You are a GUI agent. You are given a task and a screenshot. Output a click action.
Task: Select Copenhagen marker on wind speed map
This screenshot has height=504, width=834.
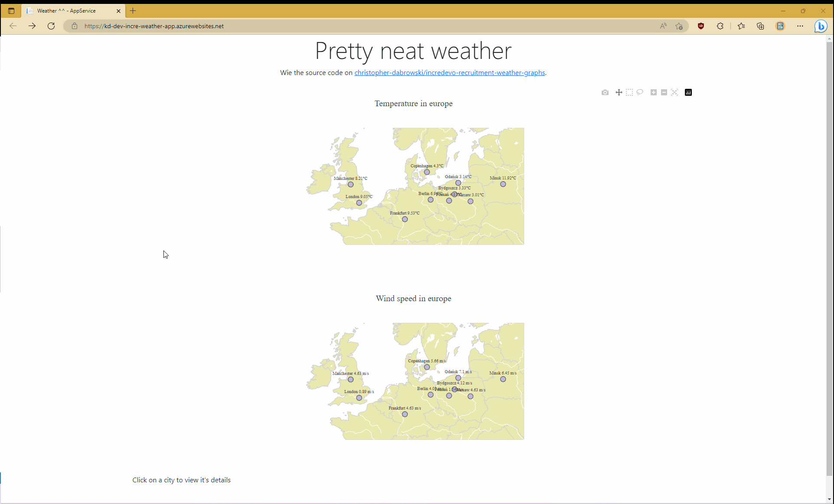[427, 367]
